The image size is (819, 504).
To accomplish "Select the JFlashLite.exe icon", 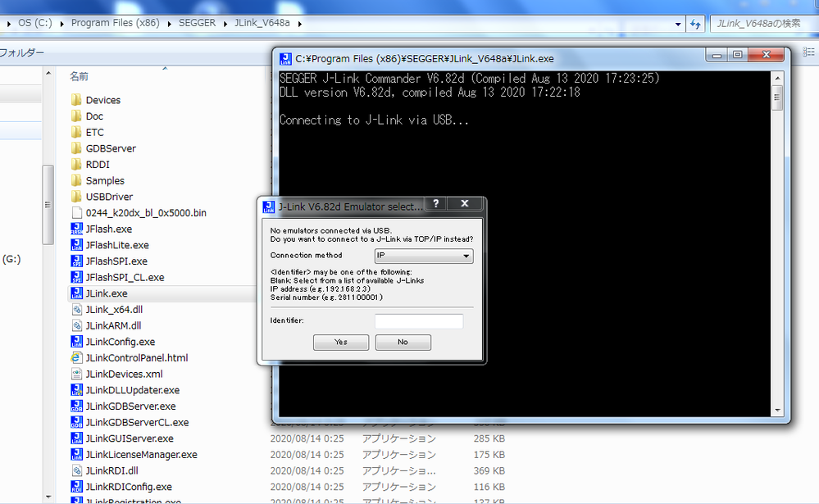I will click(76, 245).
